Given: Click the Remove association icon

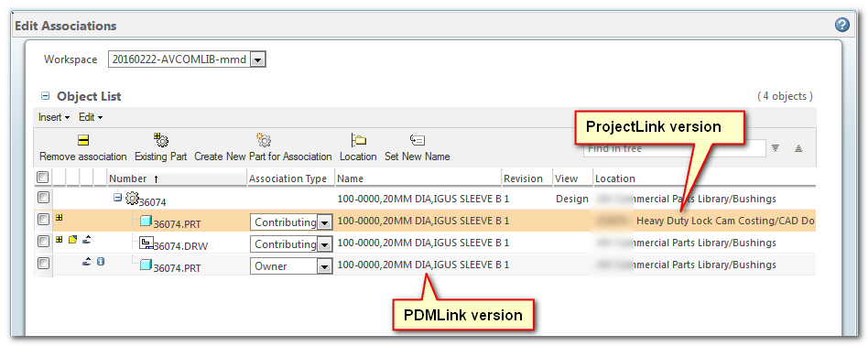Looking at the screenshot, I should (x=83, y=140).
